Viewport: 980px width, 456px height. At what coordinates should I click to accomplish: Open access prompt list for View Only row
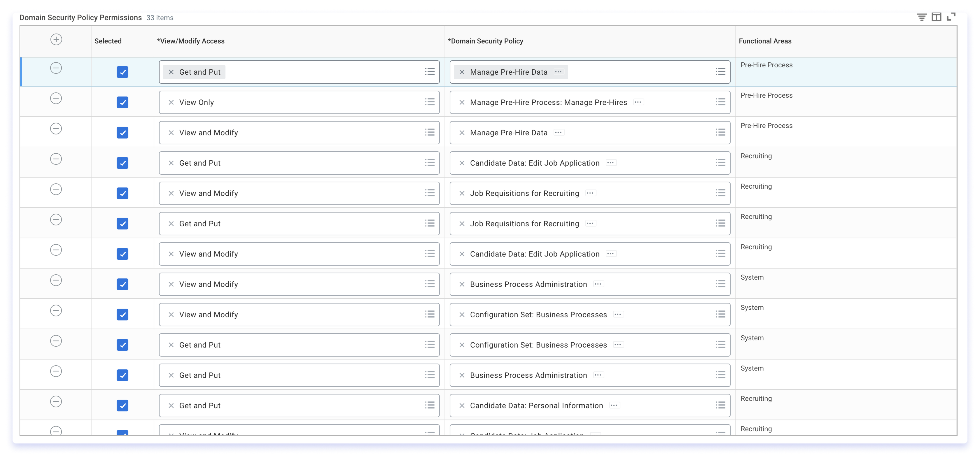tap(430, 102)
